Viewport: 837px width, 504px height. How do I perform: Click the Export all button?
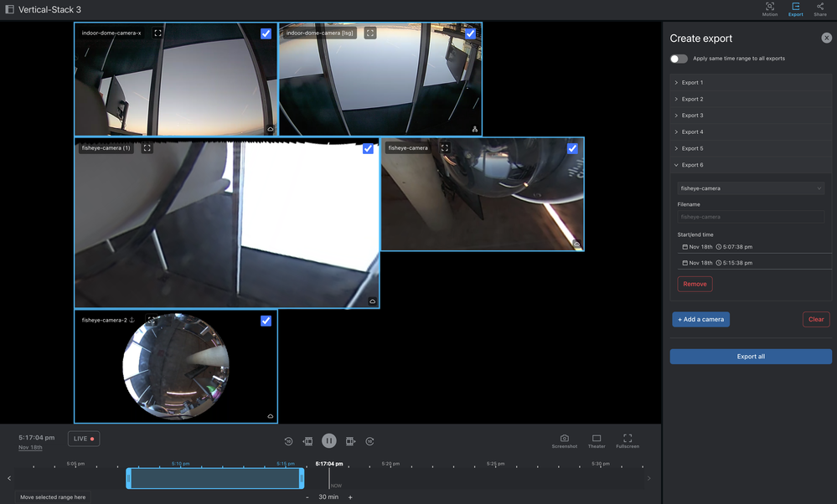(751, 357)
